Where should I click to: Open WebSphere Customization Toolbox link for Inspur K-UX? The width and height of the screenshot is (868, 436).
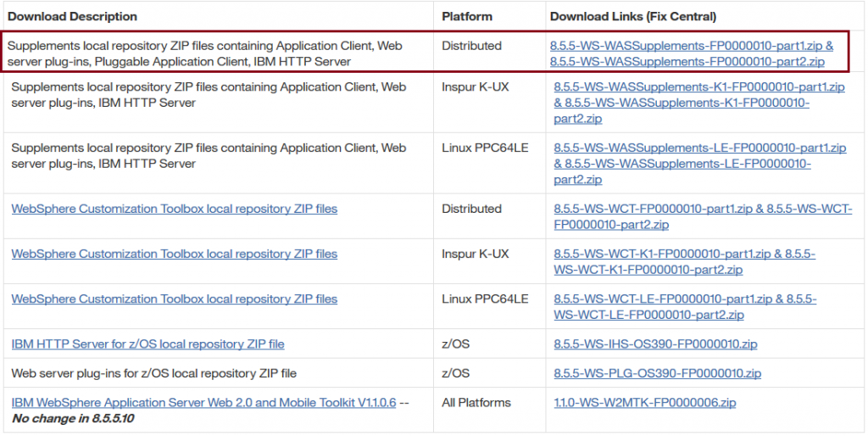(x=174, y=254)
